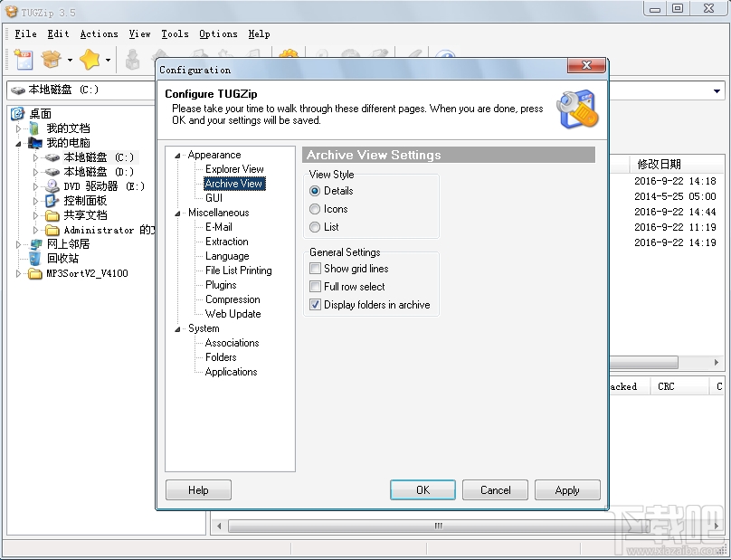
Task: Click the Apply button
Action: pos(567,490)
